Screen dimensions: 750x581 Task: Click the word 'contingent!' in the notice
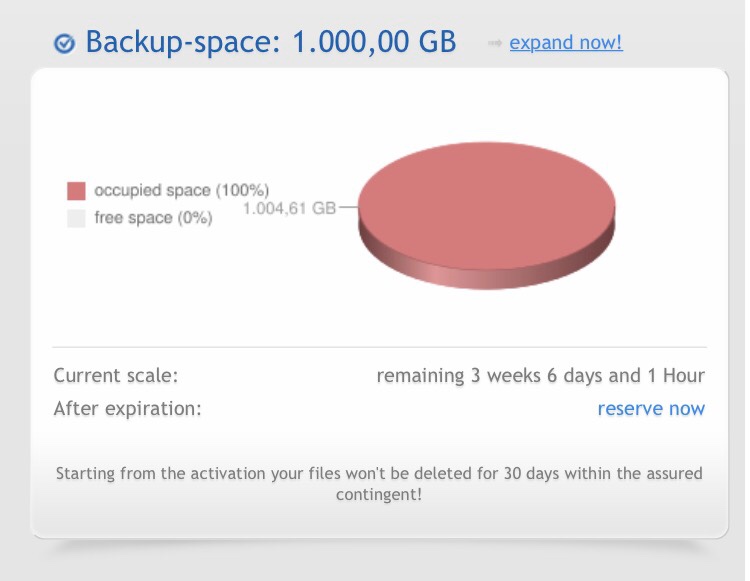click(379, 494)
